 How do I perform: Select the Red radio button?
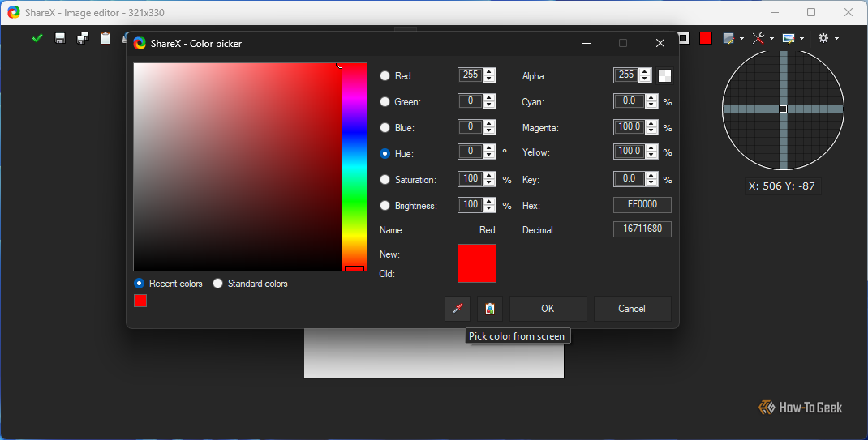coord(385,75)
